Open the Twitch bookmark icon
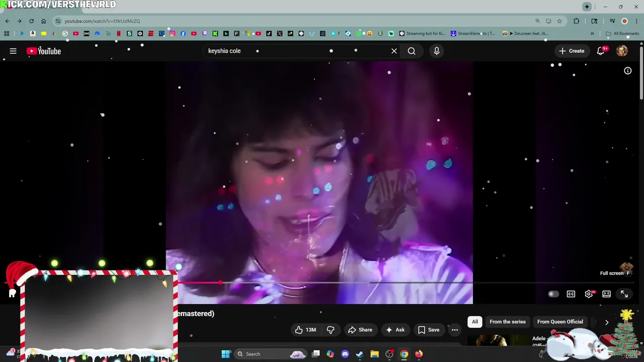 click(x=205, y=34)
